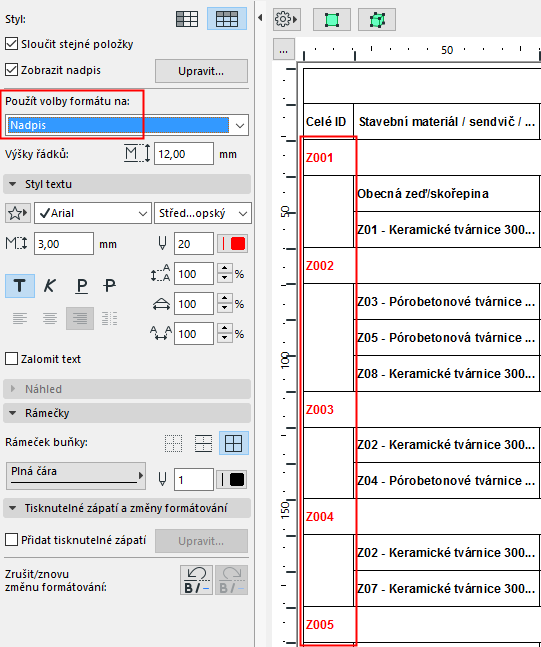
Task: Open the red text pen color swatch
Action: [x=232, y=244]
